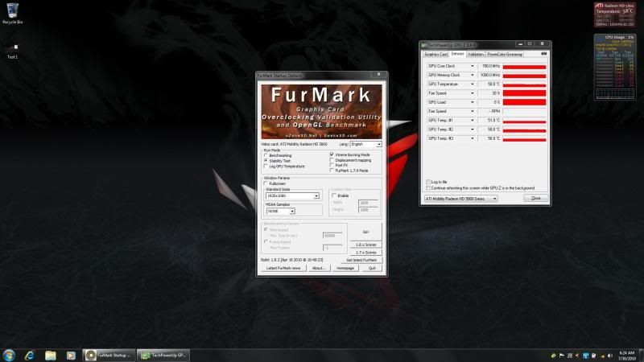Click the GPU Temp. #3 red graph bar

525,138
